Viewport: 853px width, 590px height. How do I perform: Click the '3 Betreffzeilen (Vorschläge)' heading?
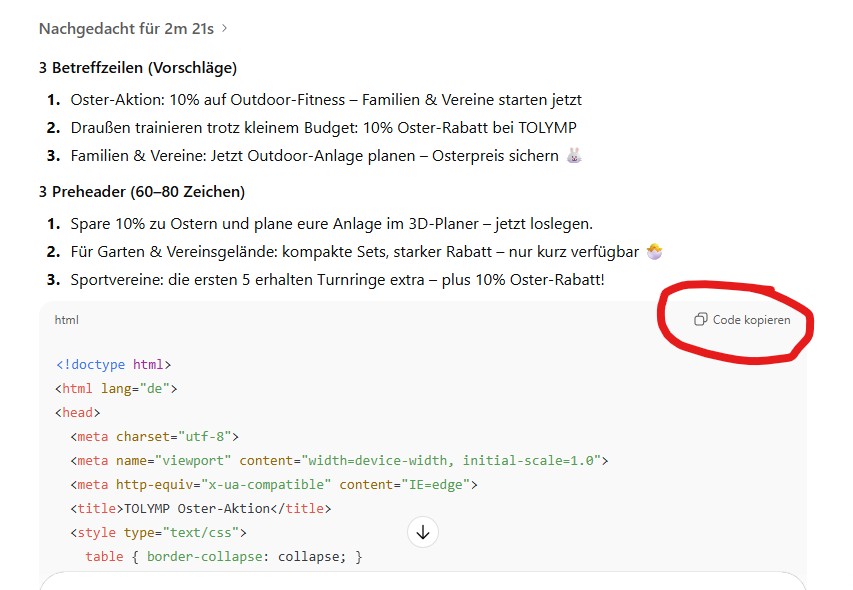(x=137, y=68)
